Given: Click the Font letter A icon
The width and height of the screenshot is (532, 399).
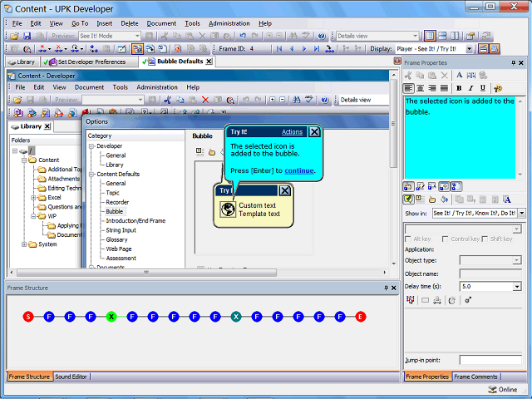Looking at the screenshot, I should tap(459, 76).
